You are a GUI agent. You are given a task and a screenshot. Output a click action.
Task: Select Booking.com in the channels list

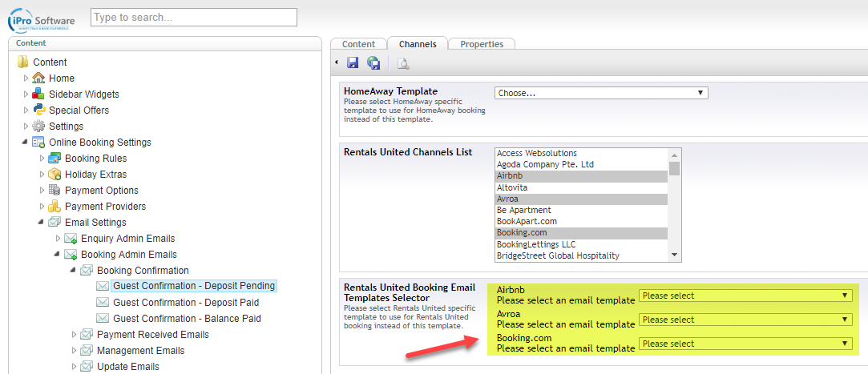pos(581,233)
